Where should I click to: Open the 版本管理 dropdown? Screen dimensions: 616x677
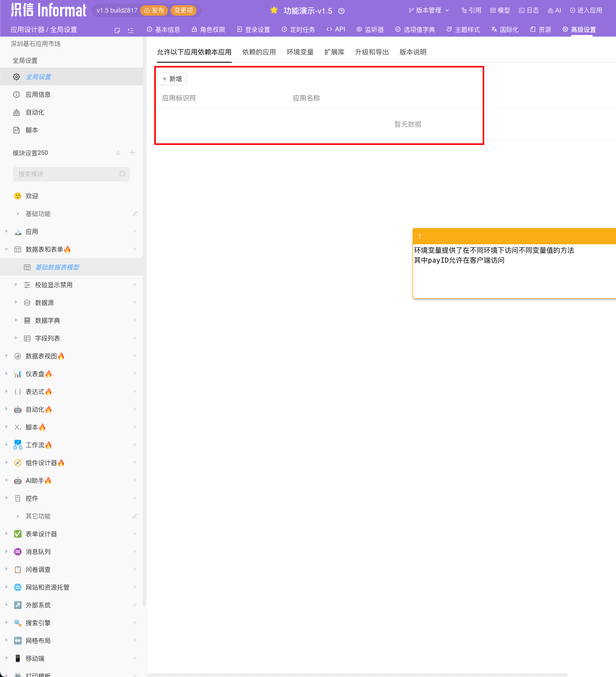click(428, 10)
